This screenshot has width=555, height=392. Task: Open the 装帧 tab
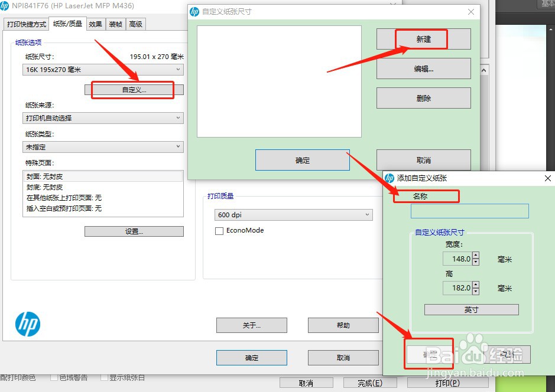click(115, 24)
